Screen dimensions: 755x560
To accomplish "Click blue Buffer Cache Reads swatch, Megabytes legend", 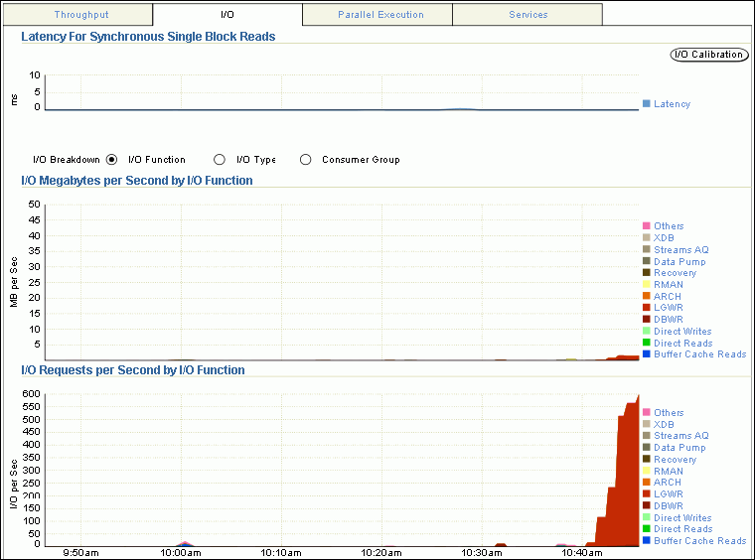I will point(647,354).
